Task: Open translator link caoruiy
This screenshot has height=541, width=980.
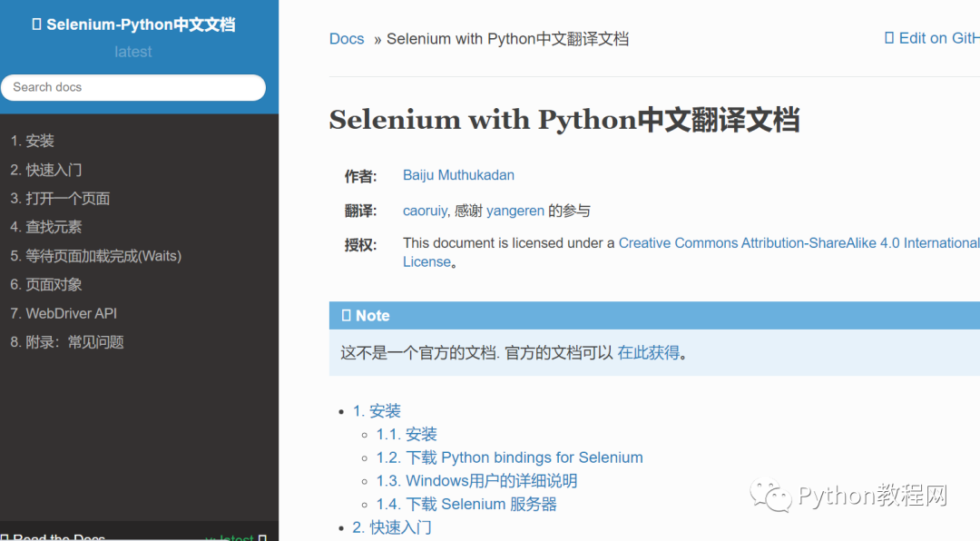Action: [425, 211]
